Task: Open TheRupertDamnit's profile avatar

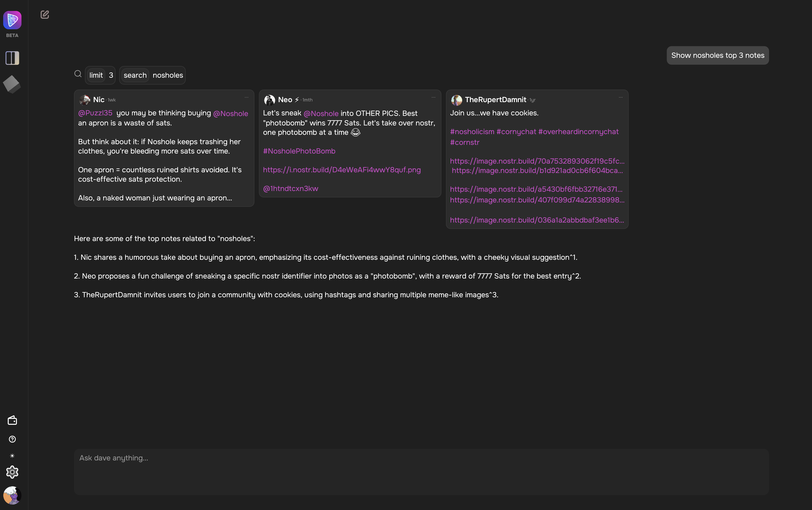Action: (456, 100)
